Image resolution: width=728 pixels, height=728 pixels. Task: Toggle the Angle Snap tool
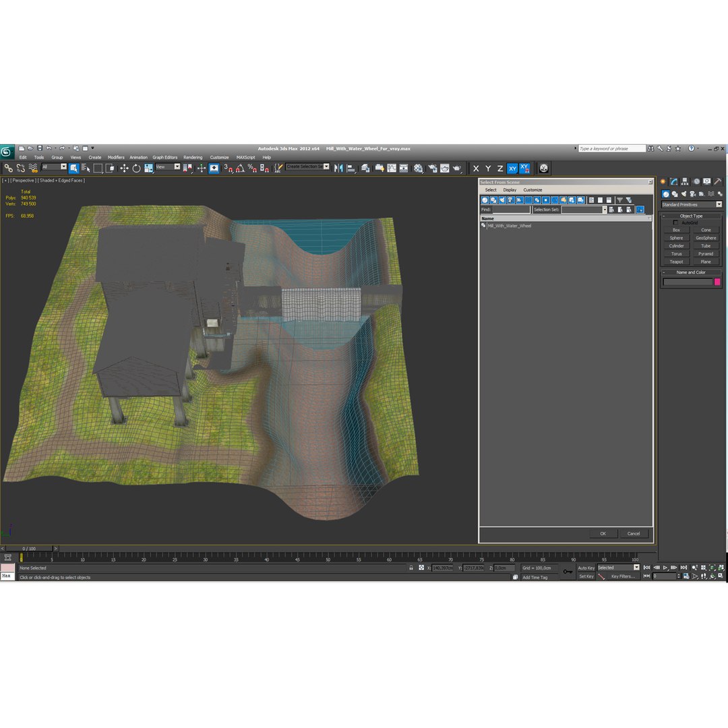click(240, 169)
